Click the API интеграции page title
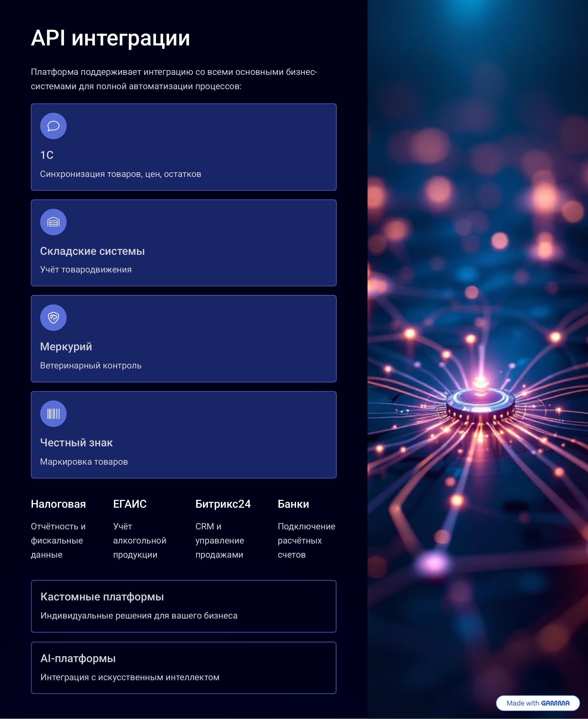 (110, 38)
